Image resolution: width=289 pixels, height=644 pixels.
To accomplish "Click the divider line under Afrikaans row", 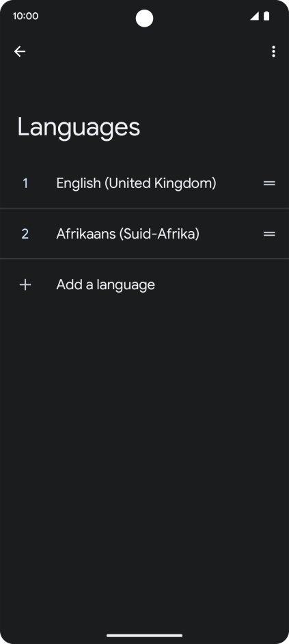I will click(x=145, y=258).
